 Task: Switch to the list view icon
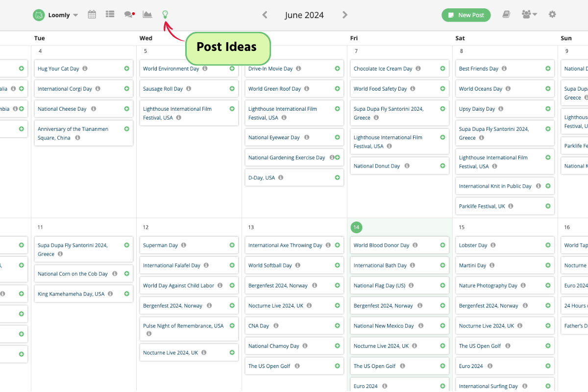coord(110,15)
